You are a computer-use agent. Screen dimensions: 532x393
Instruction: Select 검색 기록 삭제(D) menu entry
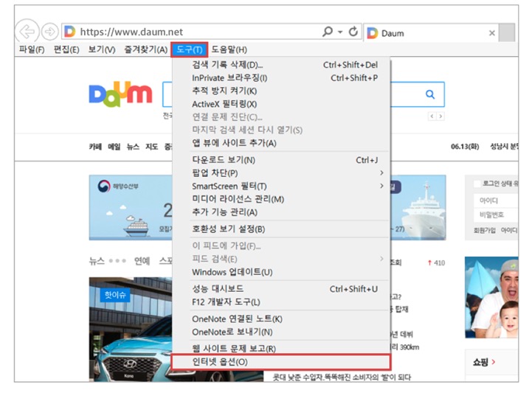tap(282, 65)
